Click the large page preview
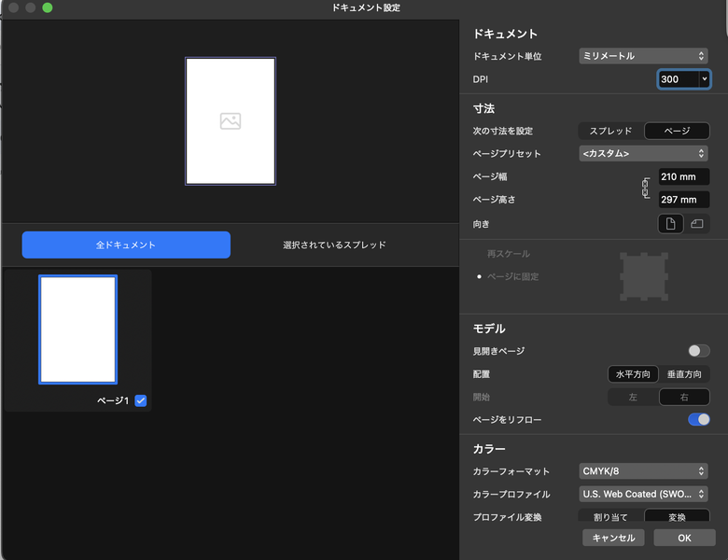This screenshot has width=728, height=560. click(x=231, y=121)
